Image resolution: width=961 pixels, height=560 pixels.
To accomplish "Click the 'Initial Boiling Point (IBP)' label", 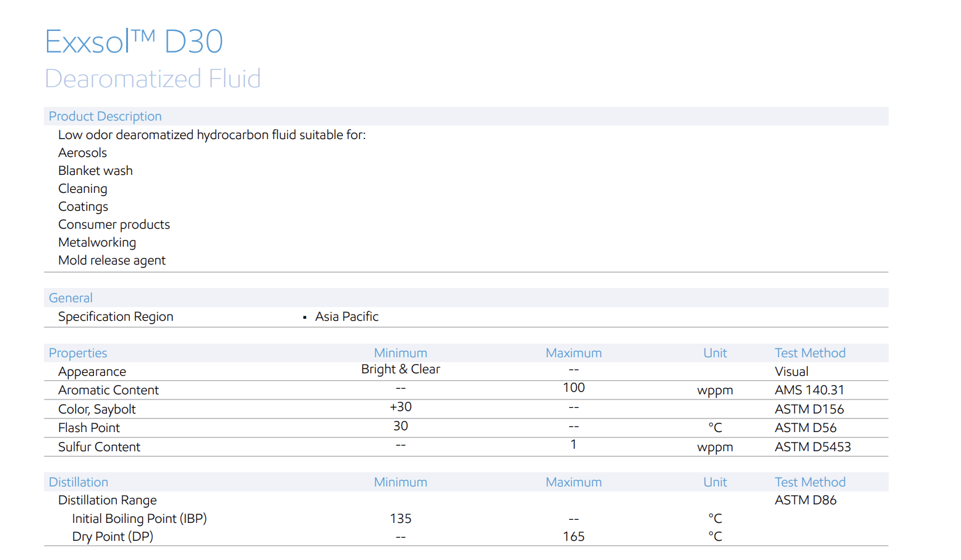I will 140,519.
